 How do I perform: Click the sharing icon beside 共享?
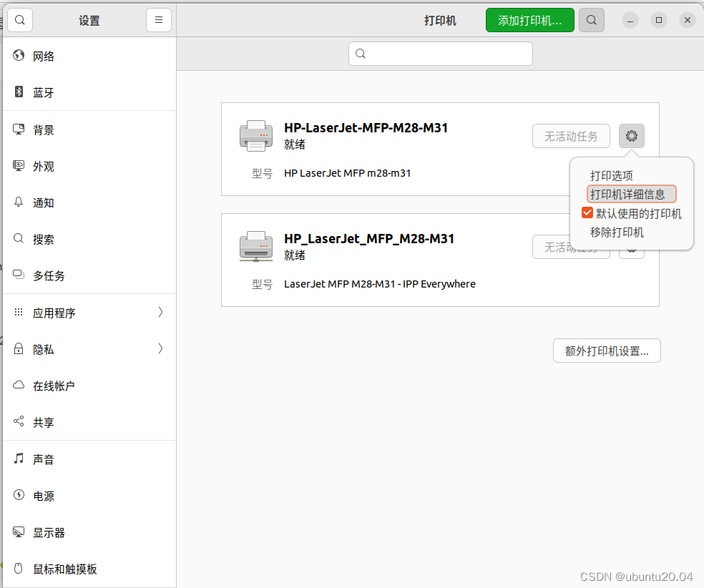tap(19, 421)
